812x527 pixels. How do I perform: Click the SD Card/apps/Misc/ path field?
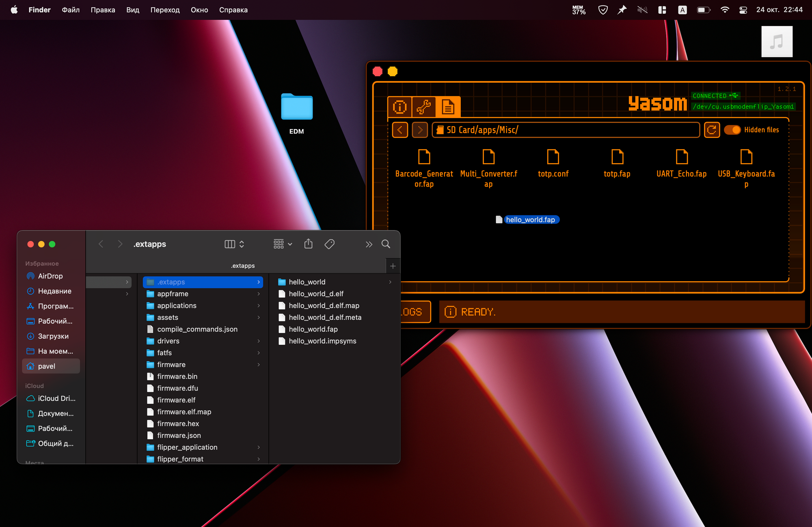point(566,130)
